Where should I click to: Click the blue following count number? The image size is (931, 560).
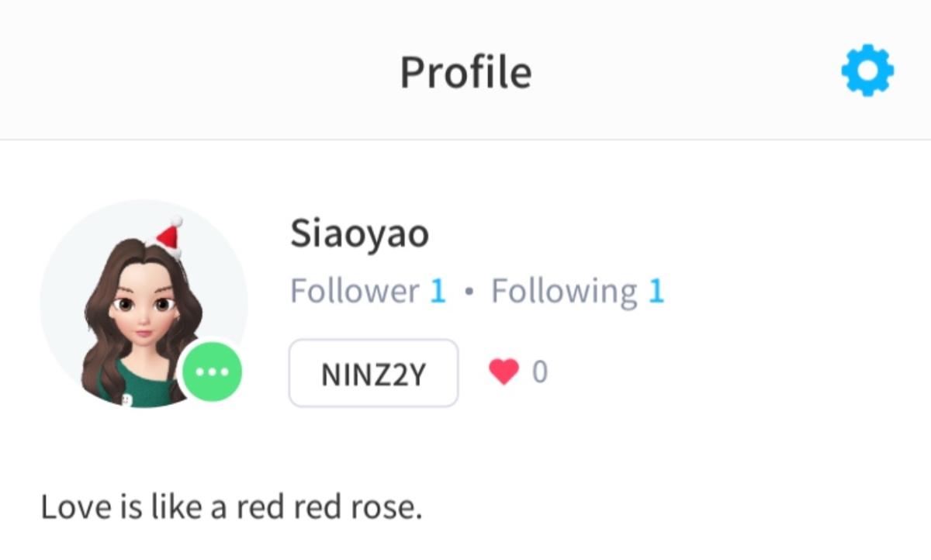656,292
